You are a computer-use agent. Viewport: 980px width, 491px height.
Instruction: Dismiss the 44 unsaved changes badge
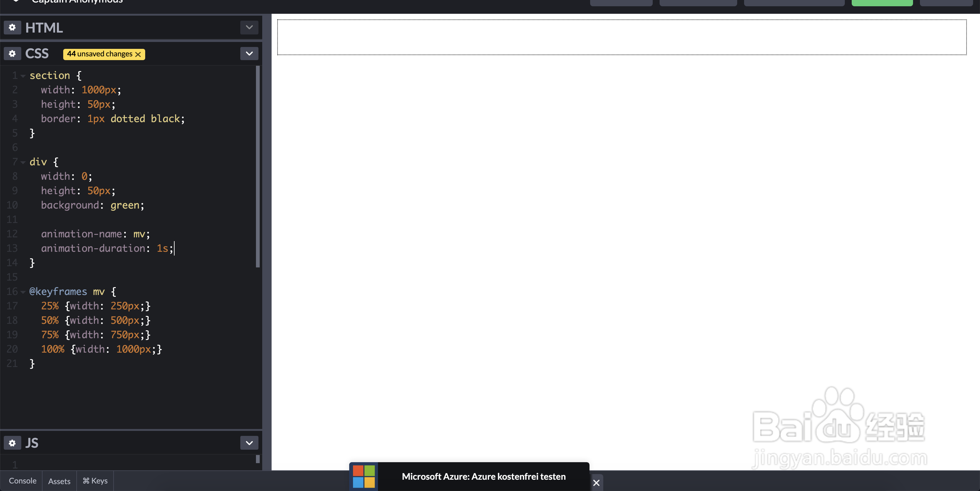point(138,54)
